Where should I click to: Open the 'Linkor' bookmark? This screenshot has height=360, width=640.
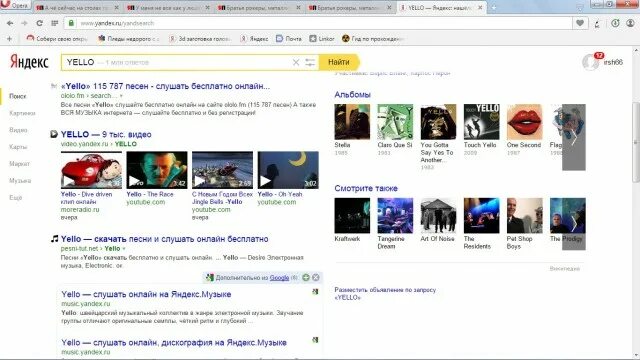322,39
